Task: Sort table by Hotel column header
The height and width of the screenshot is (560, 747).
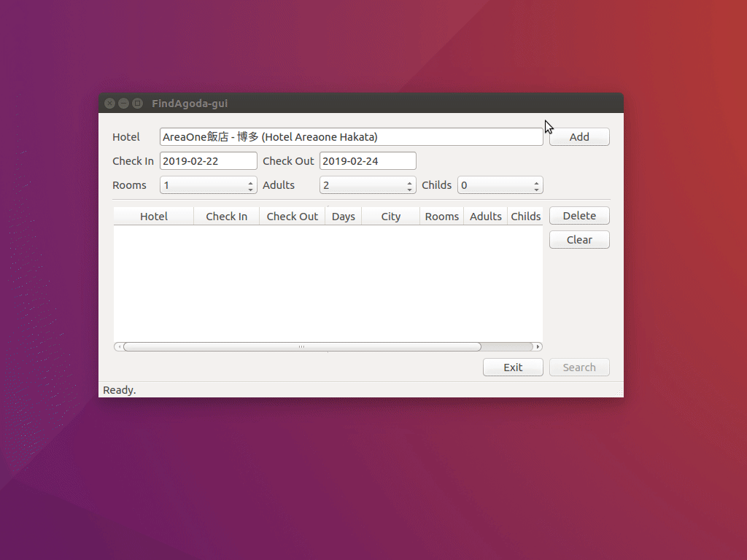Action: coord(154,217)
